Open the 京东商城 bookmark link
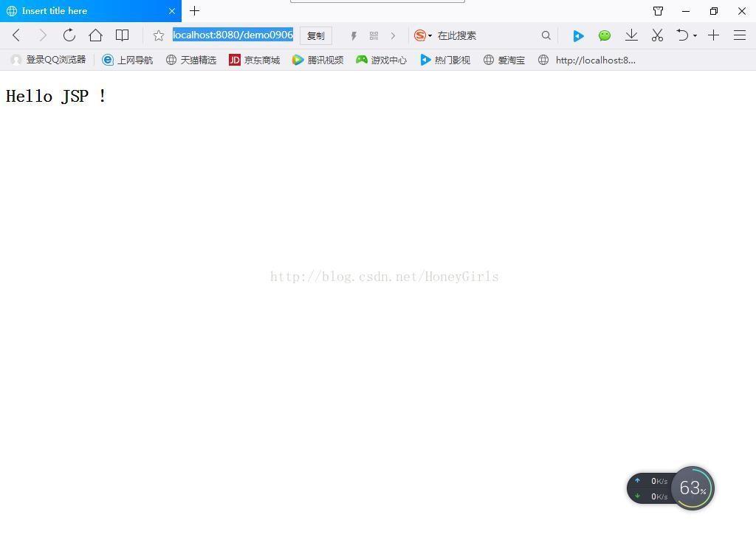 [x=254, y=60]
